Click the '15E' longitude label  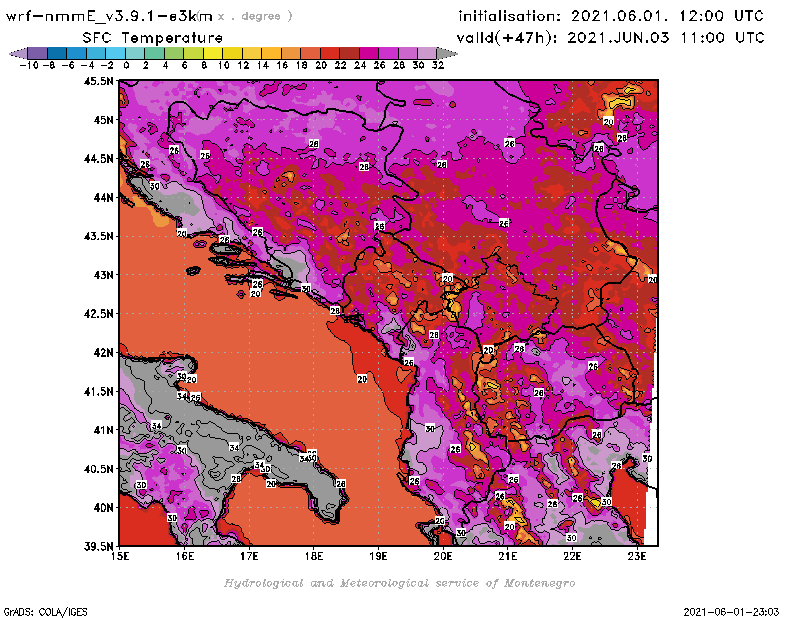(120, 556)
